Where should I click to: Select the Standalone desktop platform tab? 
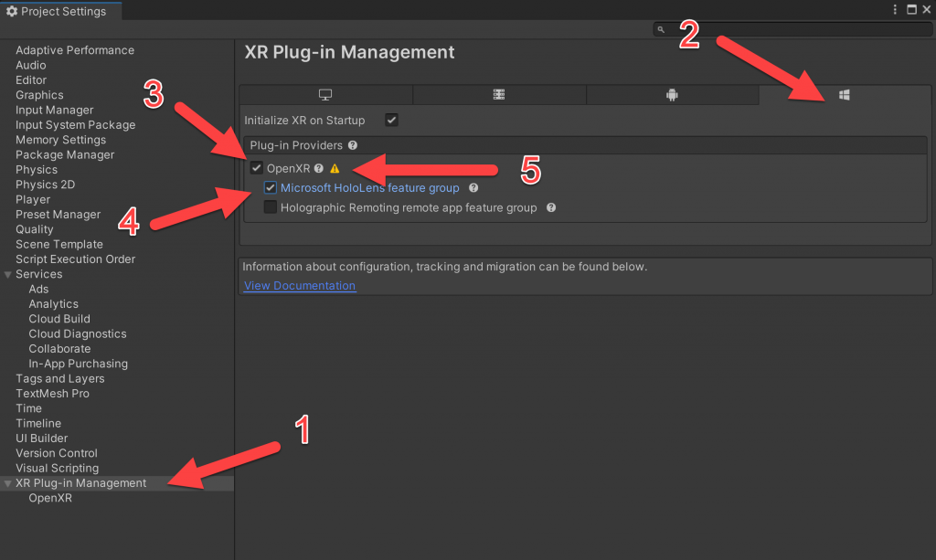coord(325,95)
